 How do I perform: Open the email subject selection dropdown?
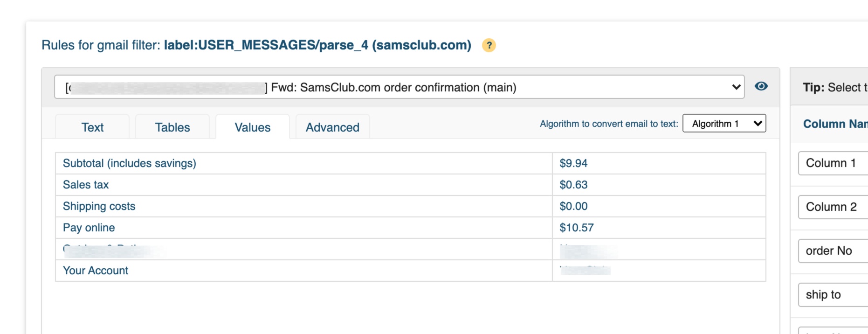(399, 87)
